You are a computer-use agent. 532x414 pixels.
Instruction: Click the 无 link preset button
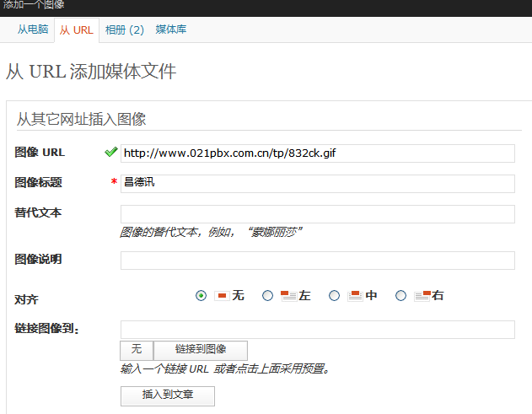[x=137, y=350]
